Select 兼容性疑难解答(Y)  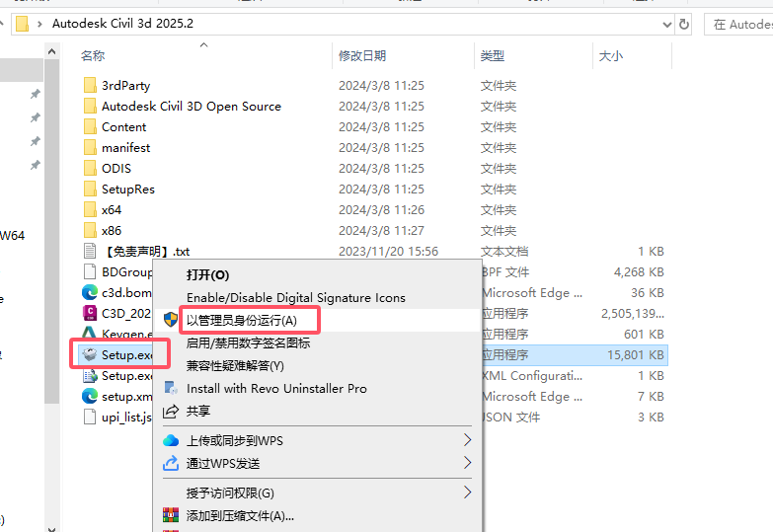tap(235, 365)
